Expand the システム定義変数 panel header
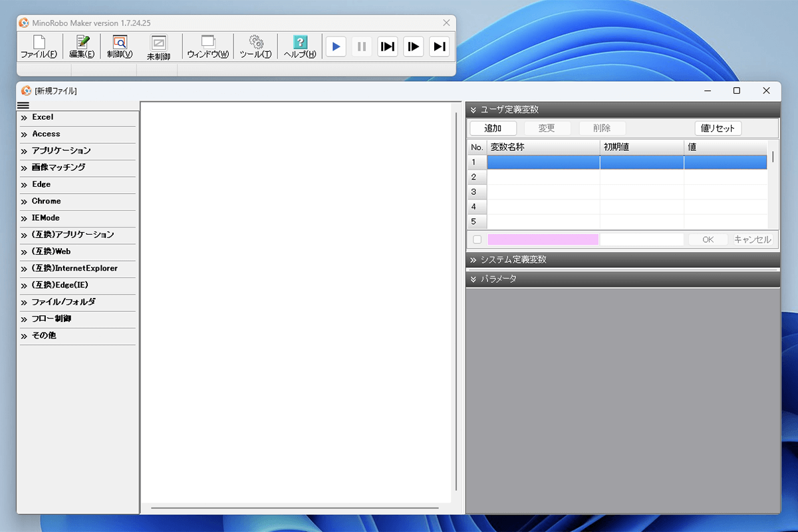The image size is (798, 532). 622,259
